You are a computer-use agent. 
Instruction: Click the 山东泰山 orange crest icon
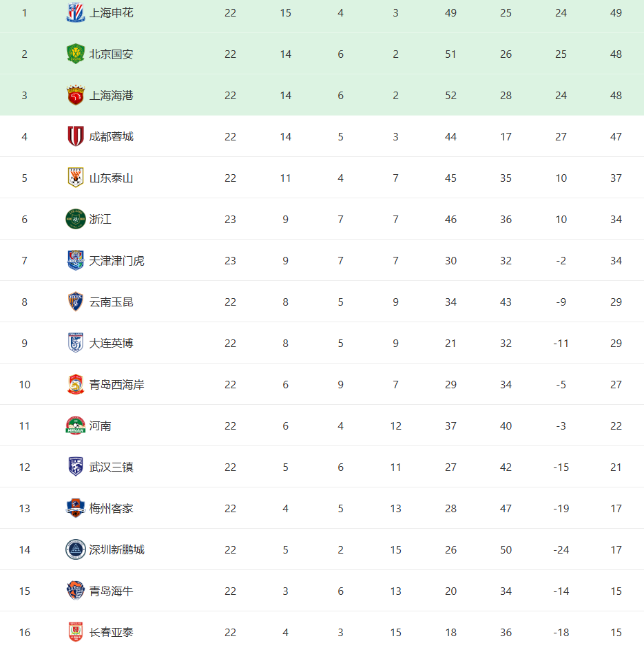75,178
